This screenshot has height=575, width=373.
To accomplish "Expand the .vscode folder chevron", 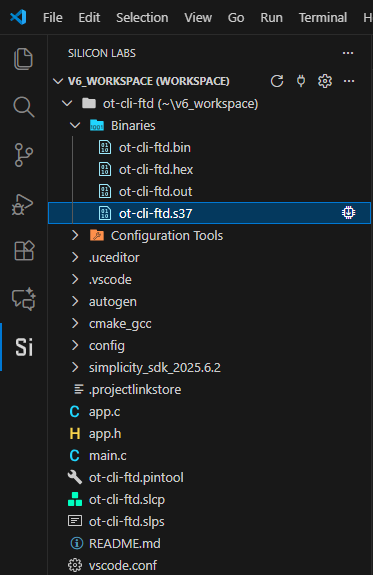I will click(75, 279).
